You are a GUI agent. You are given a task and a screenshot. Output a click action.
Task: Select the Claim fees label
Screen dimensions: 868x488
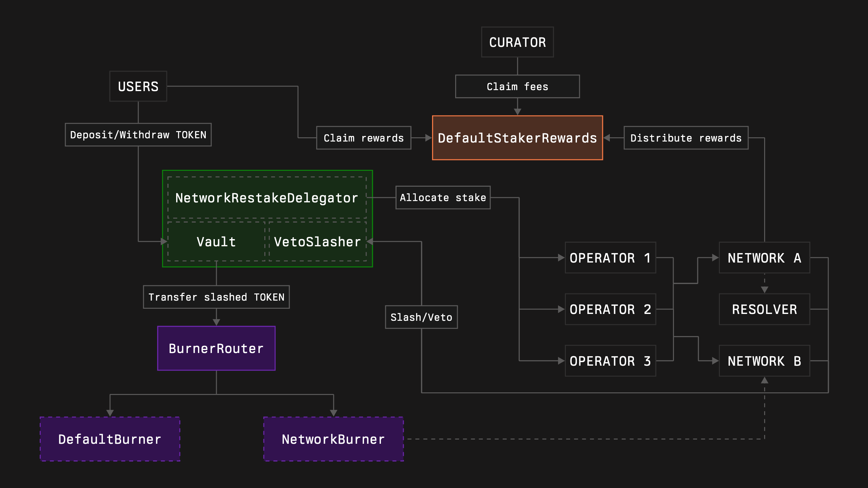pos(517,87)
